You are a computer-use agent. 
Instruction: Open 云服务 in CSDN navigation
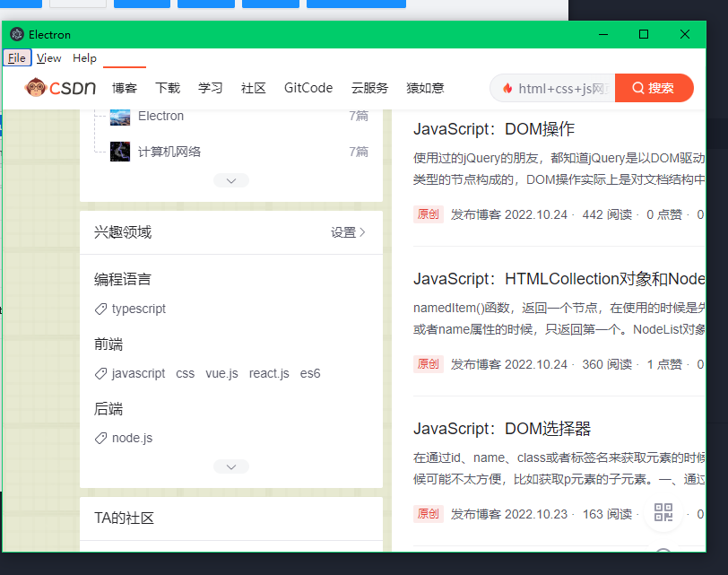(369, 88)
